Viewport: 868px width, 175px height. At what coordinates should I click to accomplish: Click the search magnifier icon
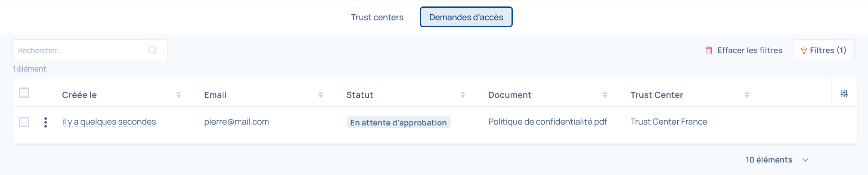point(152,50)
